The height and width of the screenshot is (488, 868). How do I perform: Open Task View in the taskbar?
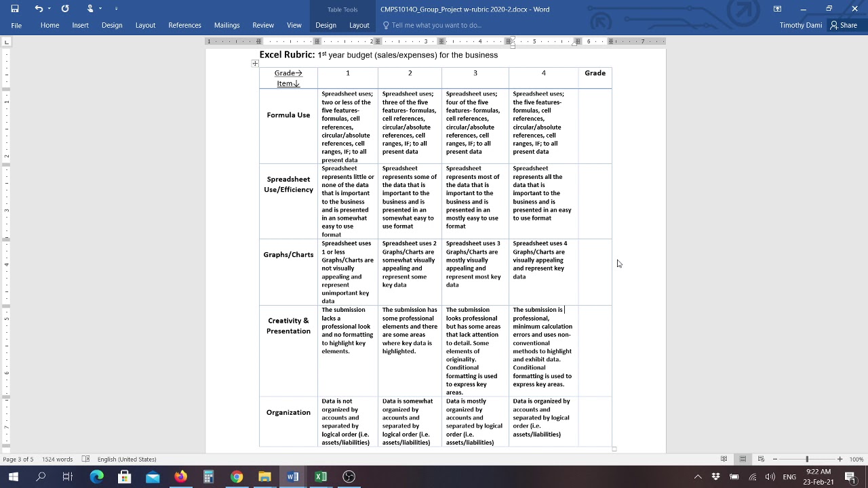click(x=68, y=476)
